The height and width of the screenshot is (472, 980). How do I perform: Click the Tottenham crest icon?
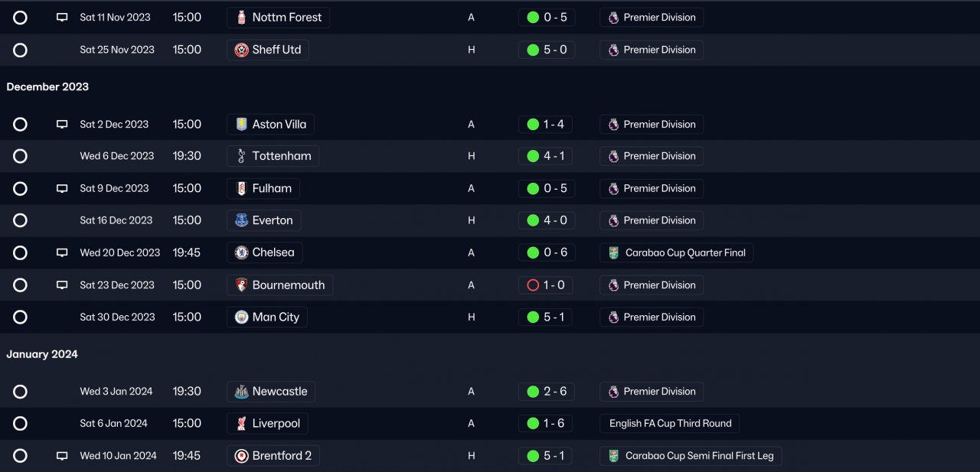coord(242,156)
